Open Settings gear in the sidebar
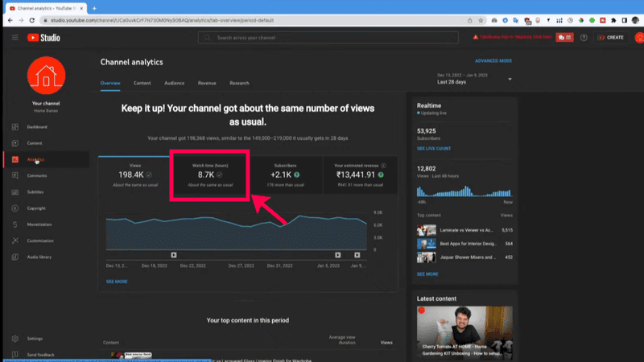The image size is (644, 362). click(x=15, y=339)
